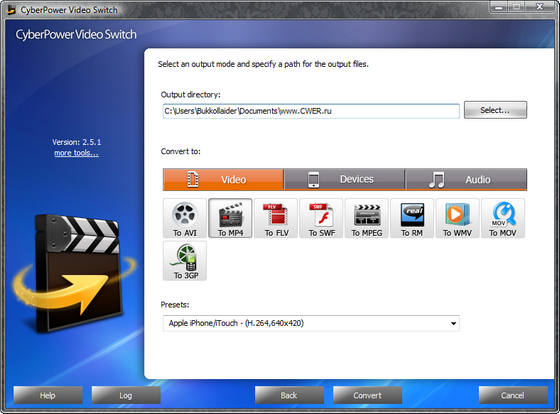This screenshot has width=560, height=414.
Task: Open the Audio tab
Action: point(466,179)
